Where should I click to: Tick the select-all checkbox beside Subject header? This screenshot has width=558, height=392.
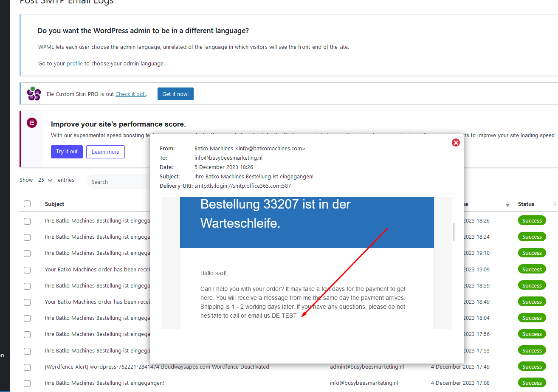(27, 204)
